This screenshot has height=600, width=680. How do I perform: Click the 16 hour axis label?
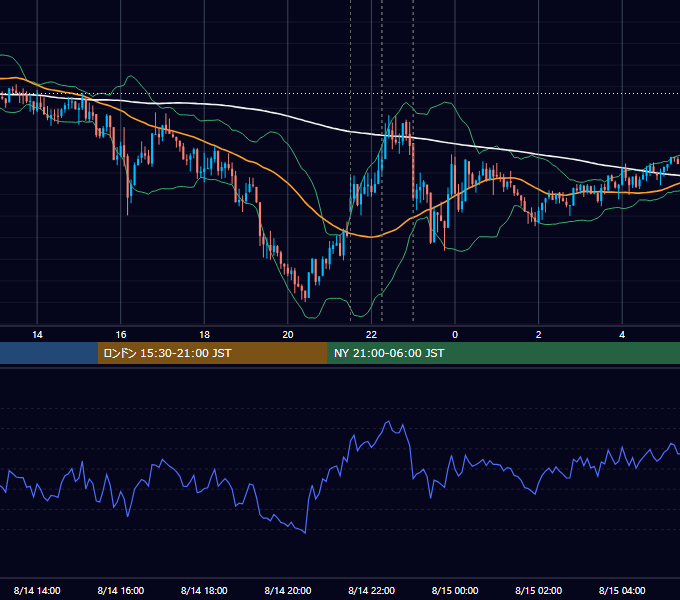[121, 334]
